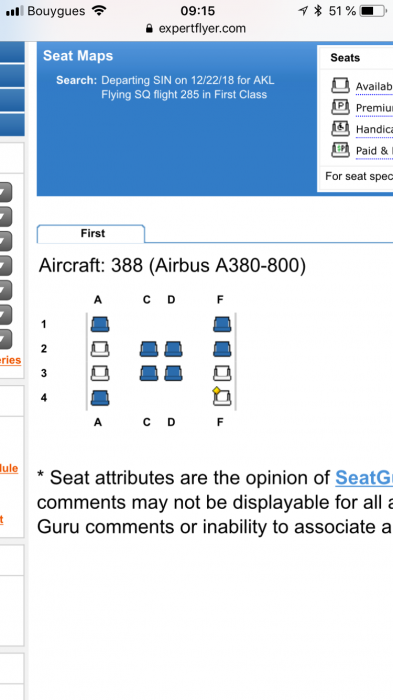393x700 pixels.
Task: Select available seat 3A
Action: pyautogui.click(x=100, y=373)
